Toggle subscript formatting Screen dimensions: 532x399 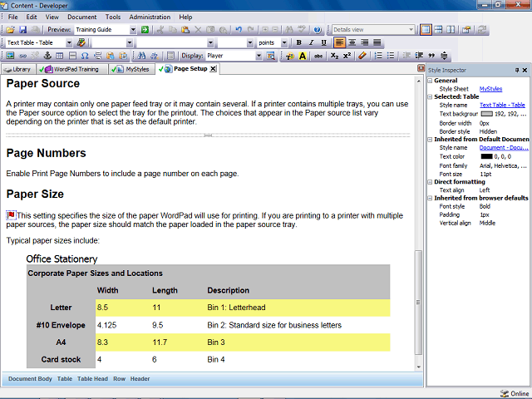pyautogui.click(x=334, y=56)
